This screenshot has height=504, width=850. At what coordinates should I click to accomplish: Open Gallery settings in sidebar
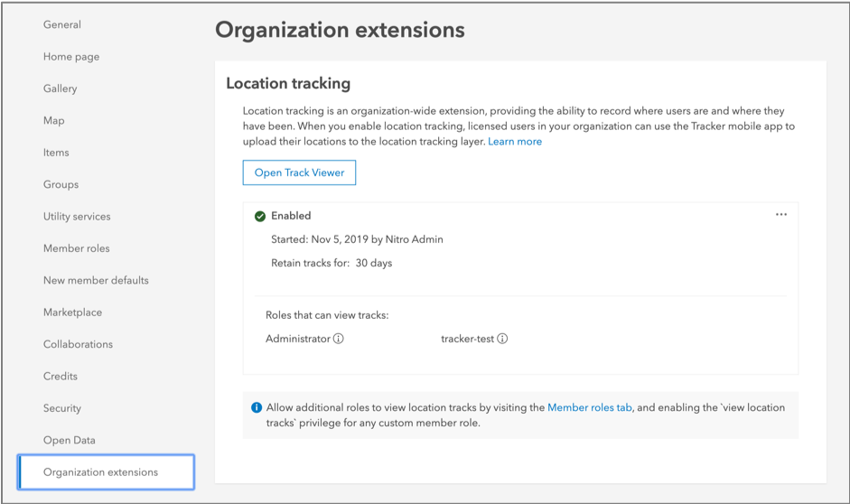click(61, 89)
